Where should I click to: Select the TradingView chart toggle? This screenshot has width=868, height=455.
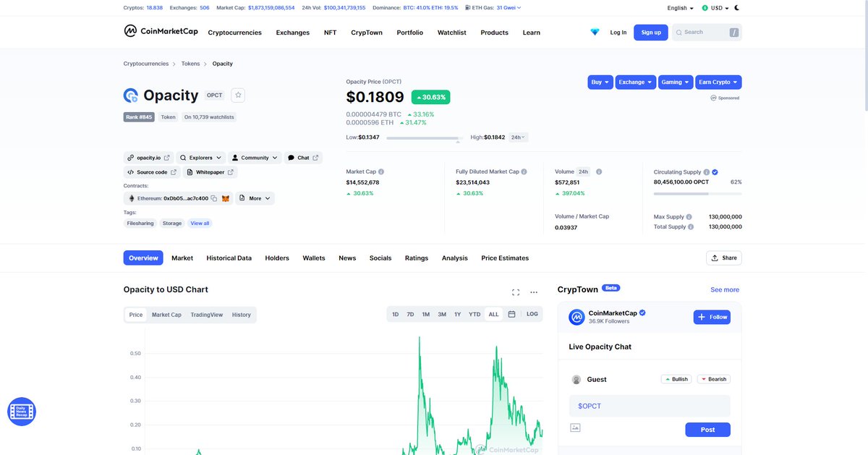tap(207, 315)
